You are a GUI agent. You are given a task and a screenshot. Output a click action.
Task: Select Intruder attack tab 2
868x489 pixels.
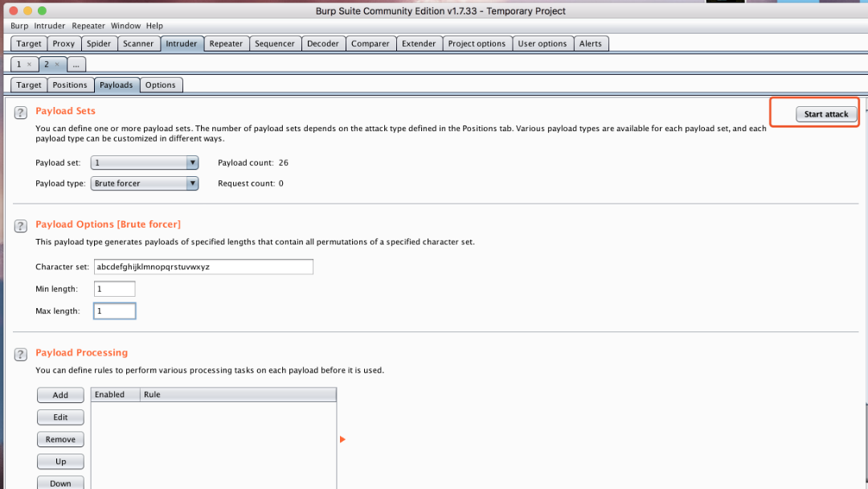coord(47,64)
